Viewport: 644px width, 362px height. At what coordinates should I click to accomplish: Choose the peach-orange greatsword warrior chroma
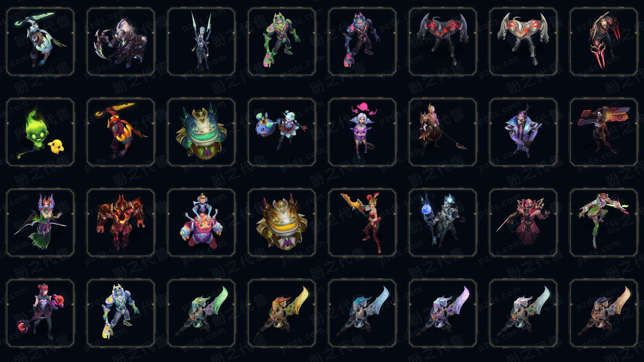(604, 313)
